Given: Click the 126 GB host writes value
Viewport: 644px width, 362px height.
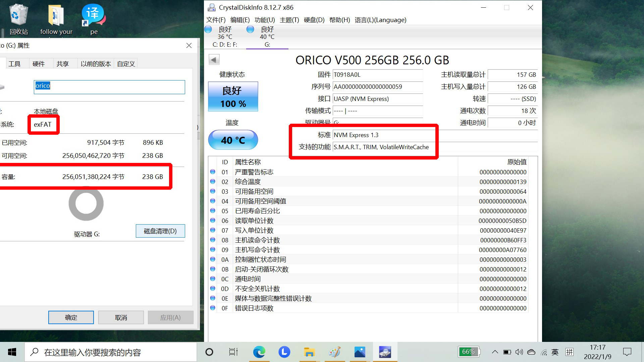Looking at the screenshot, I should [x=513, y=87].
